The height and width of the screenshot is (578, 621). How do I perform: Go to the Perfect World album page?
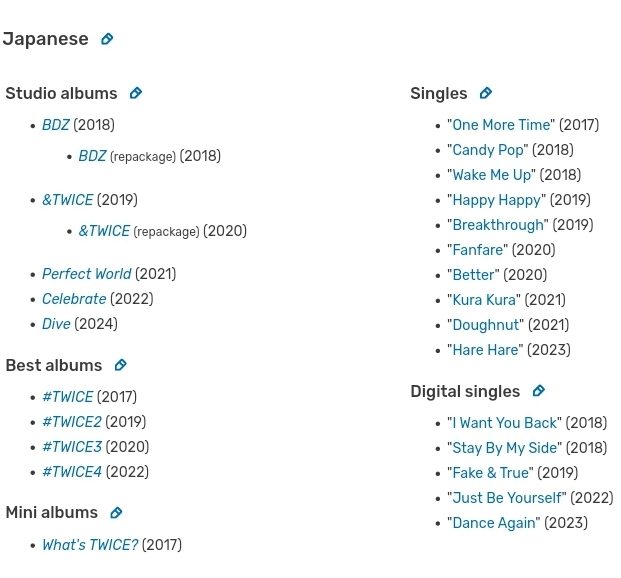click(87, 274)
